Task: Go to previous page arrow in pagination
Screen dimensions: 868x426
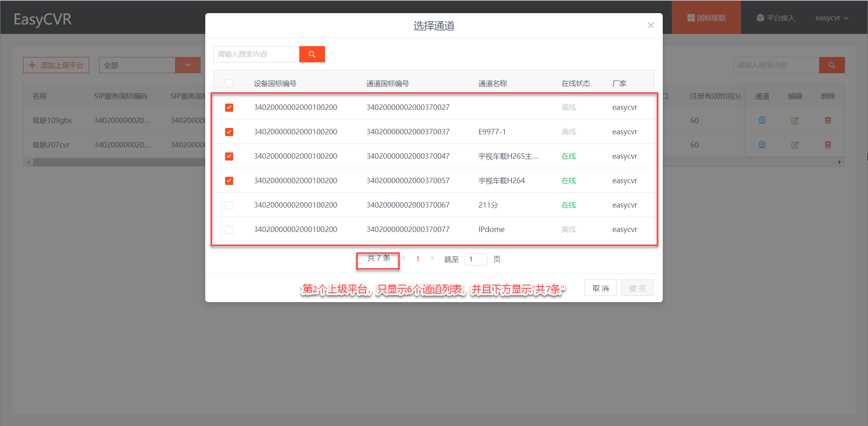Action: pyautogui.click(x=404, y=258)
